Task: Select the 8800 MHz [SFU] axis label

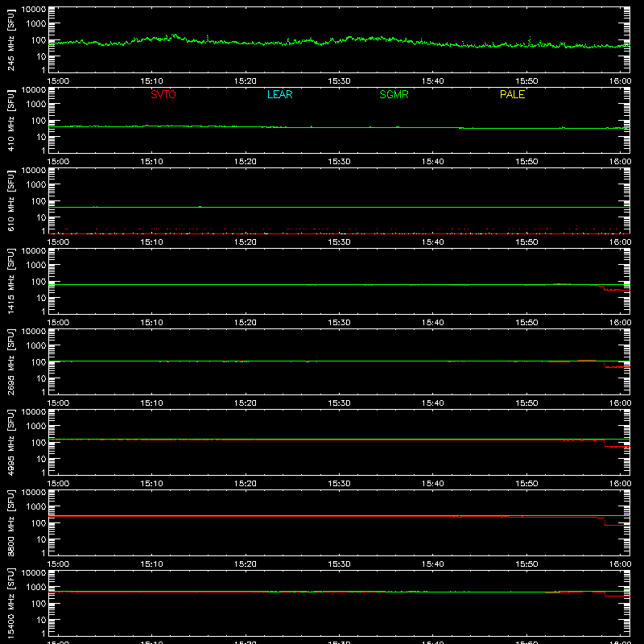Action: 10,522
